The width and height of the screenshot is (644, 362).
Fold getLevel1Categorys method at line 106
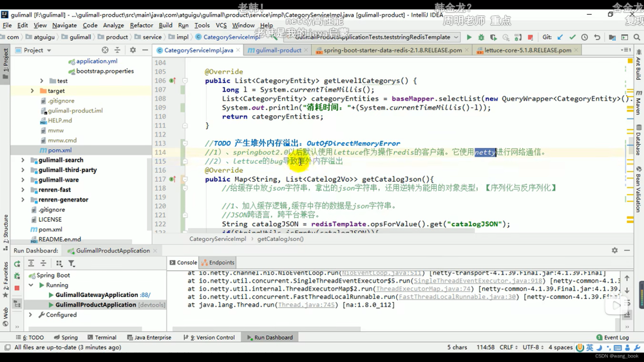coord(185,81)
